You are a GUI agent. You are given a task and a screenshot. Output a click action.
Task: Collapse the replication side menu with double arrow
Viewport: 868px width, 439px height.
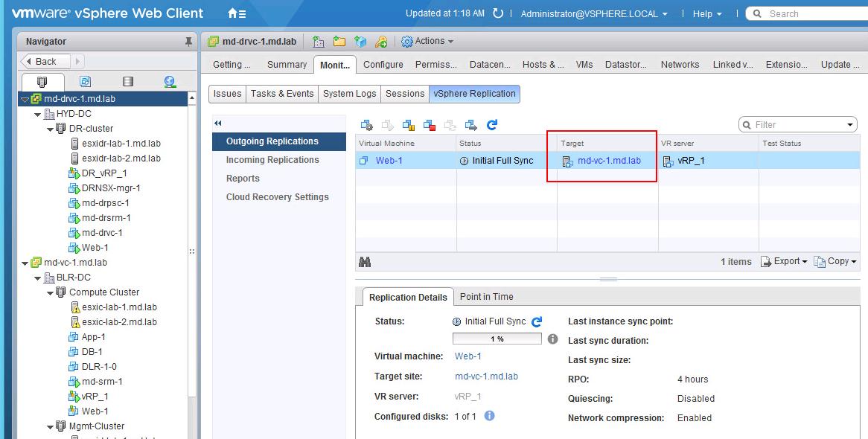218,124
